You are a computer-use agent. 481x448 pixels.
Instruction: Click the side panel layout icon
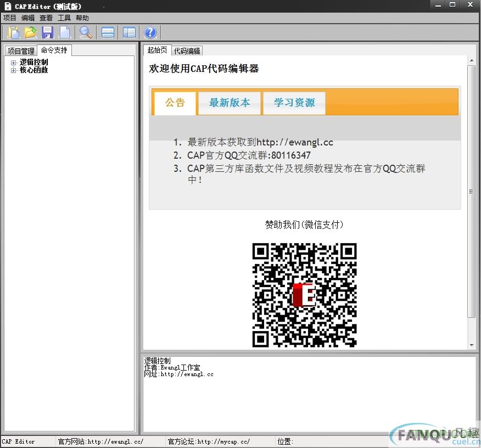[129, 32]
